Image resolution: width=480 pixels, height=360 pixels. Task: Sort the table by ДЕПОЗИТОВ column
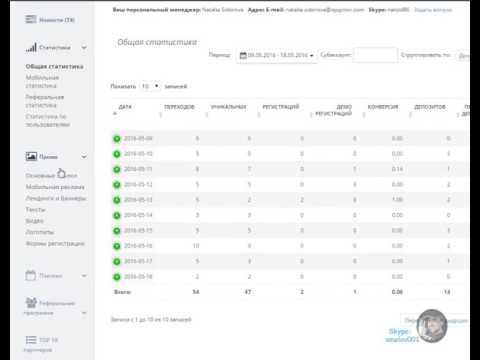(x=430, y=107)
